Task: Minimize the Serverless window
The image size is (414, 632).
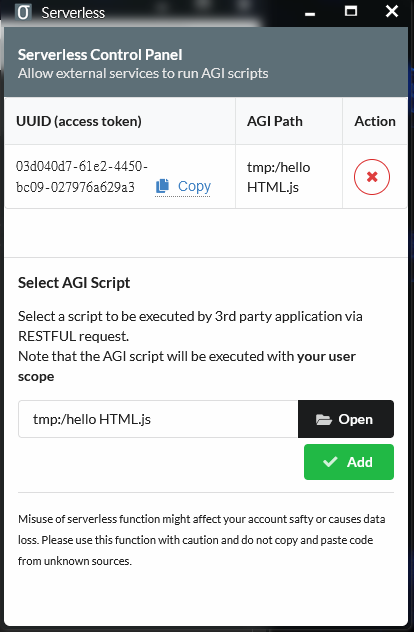Action: point(310,13)
